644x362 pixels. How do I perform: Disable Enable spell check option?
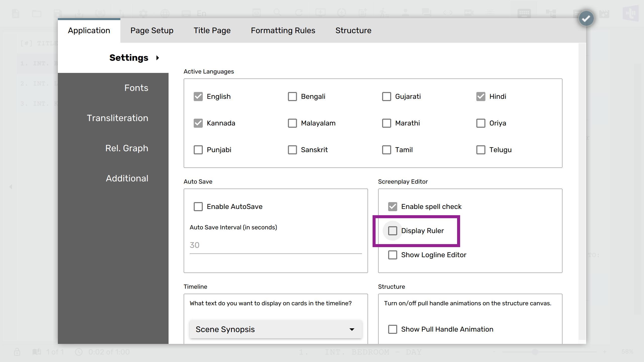point(392,207)
